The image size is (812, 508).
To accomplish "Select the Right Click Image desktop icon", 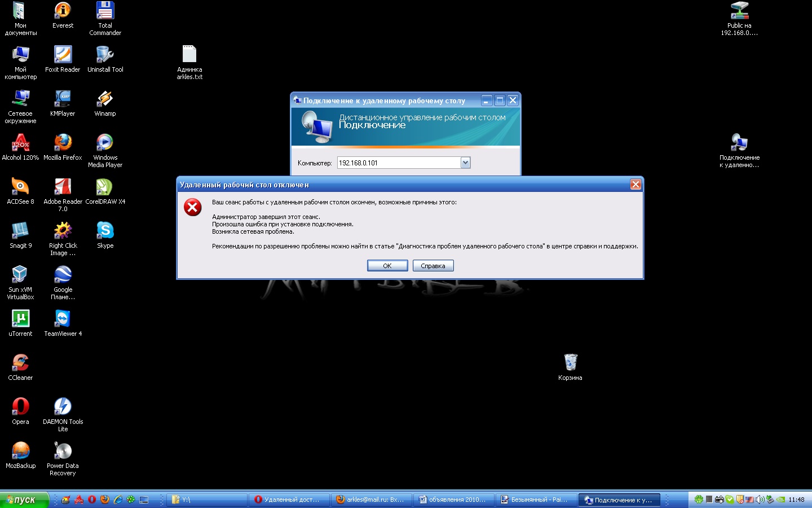I will [63, 239].
